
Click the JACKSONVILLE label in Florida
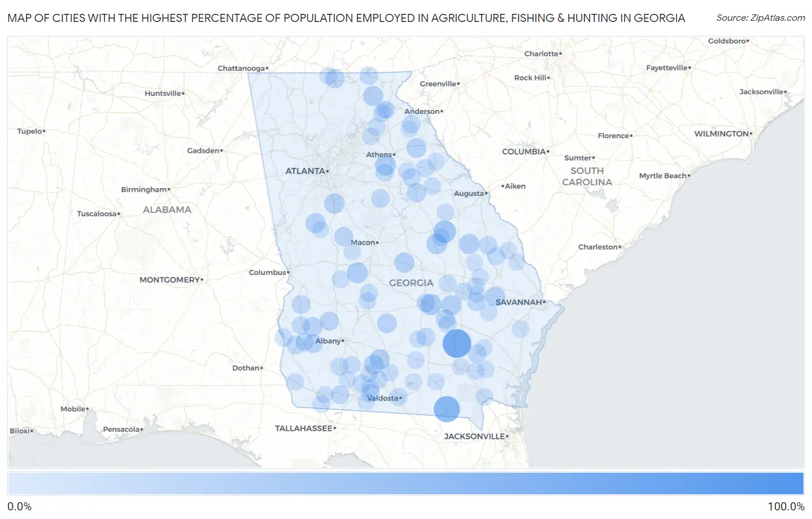pyautogui.click(x=474, y=436)
